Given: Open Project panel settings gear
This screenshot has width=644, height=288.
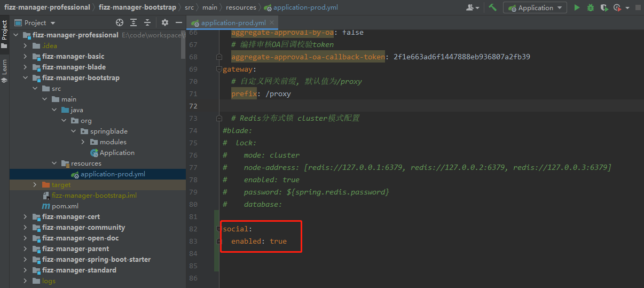Looking at the screenshot, I should [165, 22].
